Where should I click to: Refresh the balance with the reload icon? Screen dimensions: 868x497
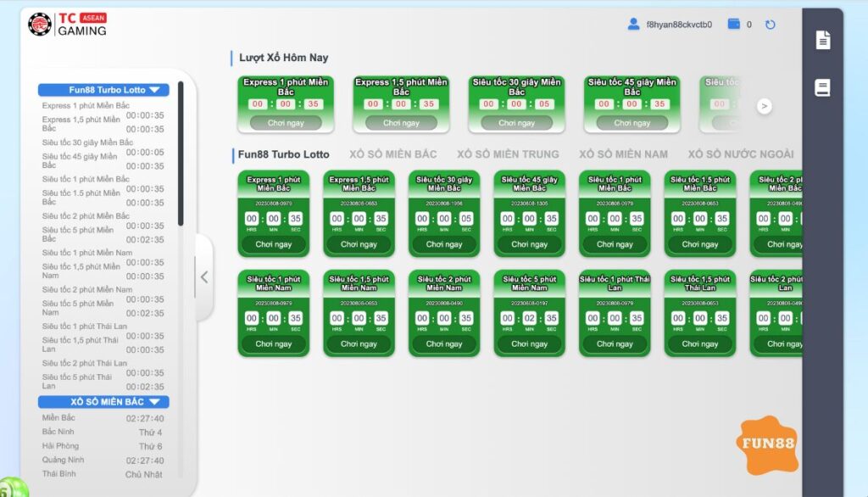[x=770, y=25]
